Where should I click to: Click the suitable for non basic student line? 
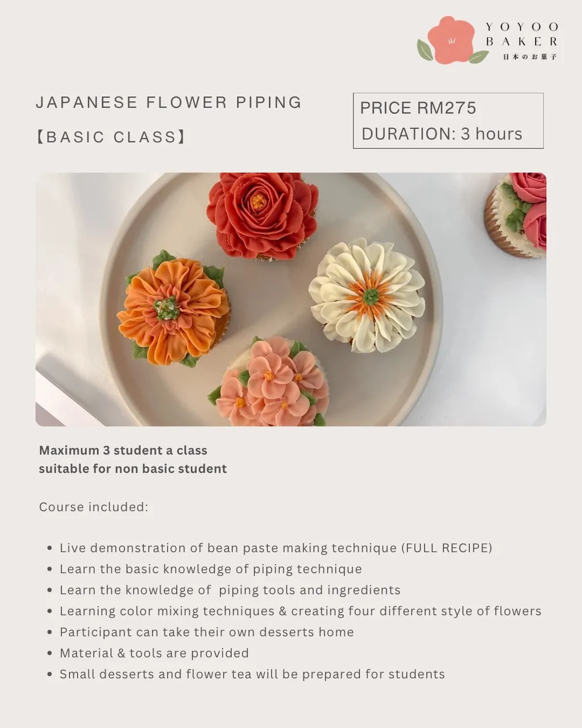coord(133,469)
